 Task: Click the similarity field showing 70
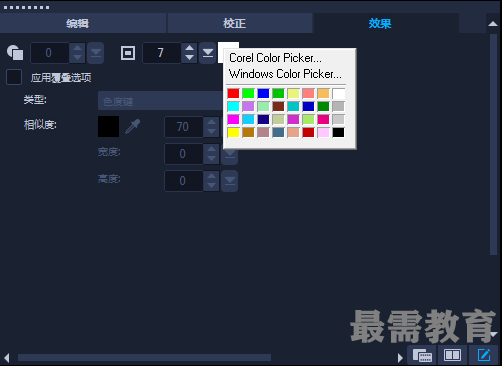tap(184, 127)
